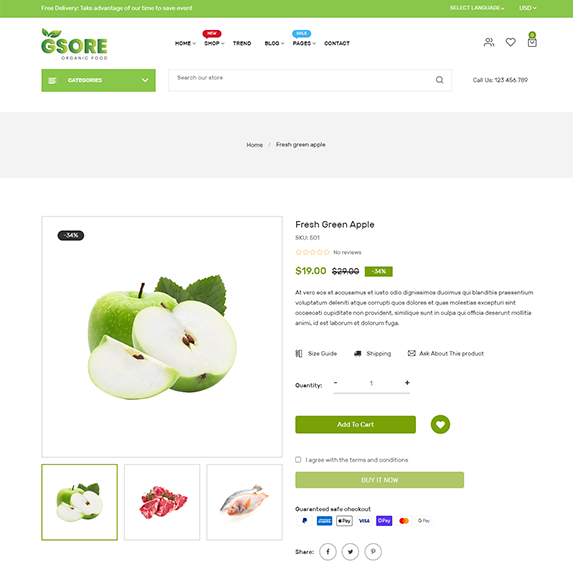The width and height of the screenshot is (573, 583).
Task: Agree with the terms and conditions checkbox
Action: [298, 460]
